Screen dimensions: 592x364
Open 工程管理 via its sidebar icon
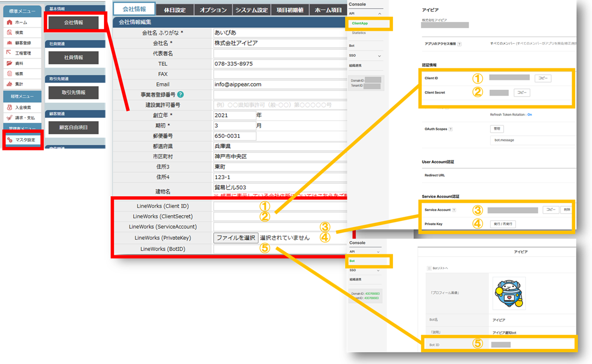[x=9, y=53]
